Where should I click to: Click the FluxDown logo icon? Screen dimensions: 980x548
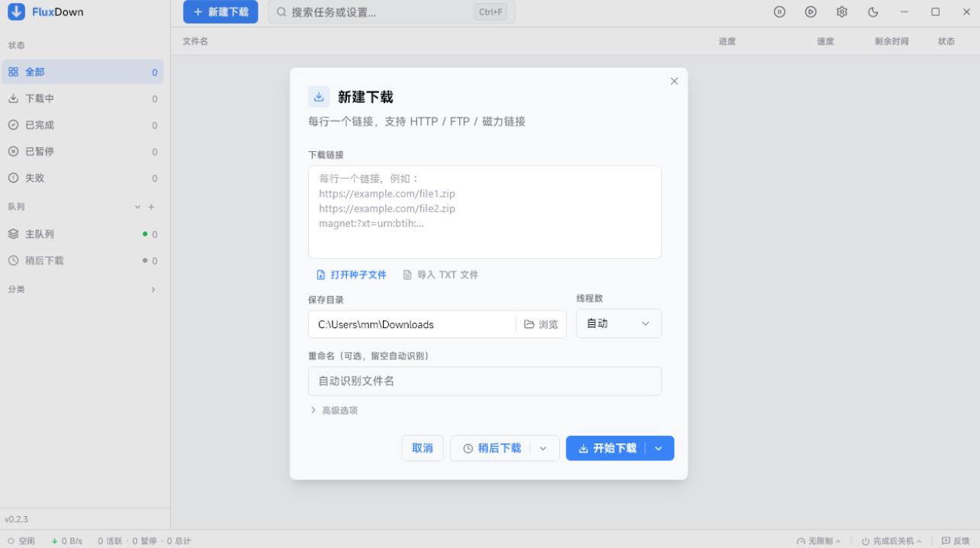(x=16, y=12)
